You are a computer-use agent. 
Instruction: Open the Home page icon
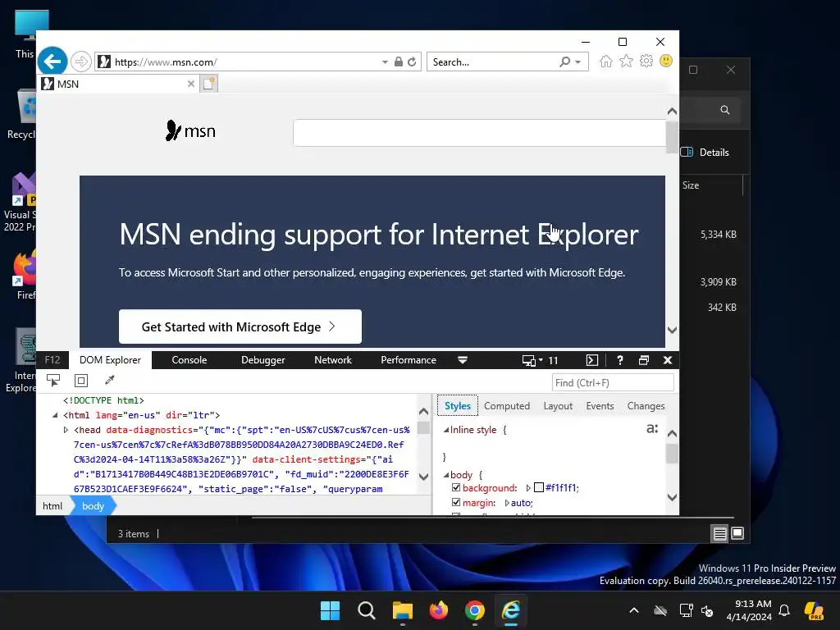[606, 61]
